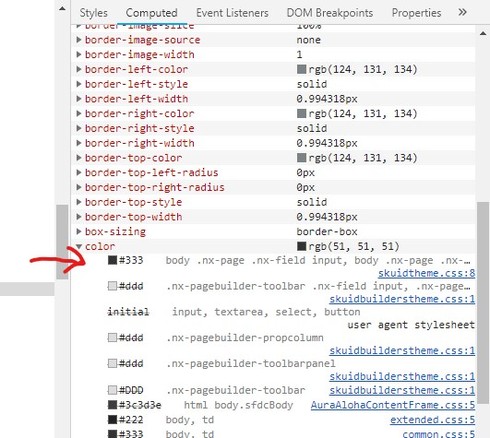Click the color rgb(51, 51, 51) swatch
Screen dimensions: 490x438
point(301,246)
